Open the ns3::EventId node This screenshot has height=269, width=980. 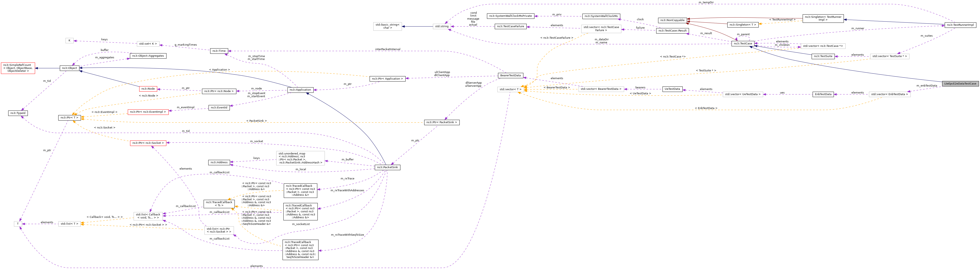pyautogui.click(x=219, y=108)
